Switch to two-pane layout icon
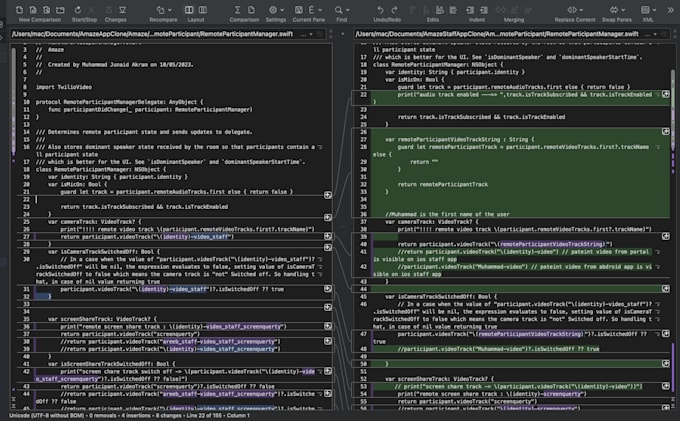The image size is (680, 421). pyautogui.click(x=189, y=10)
